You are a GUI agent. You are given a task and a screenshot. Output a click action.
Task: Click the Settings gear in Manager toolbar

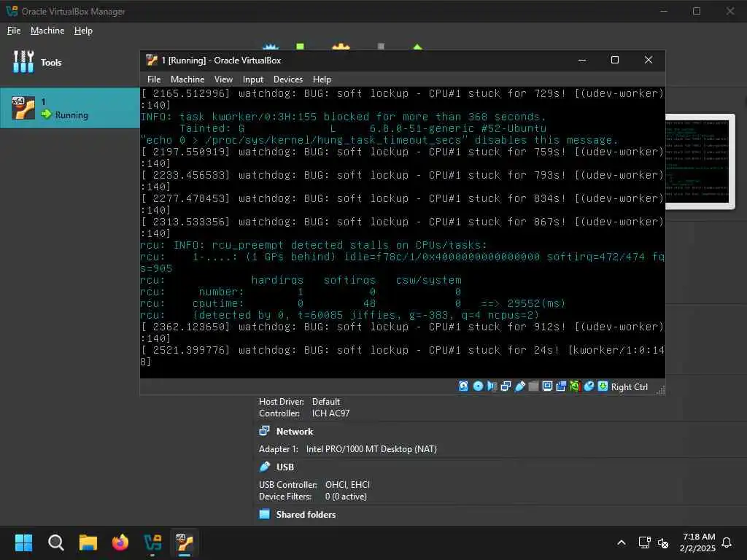click(x=341, y=46)
